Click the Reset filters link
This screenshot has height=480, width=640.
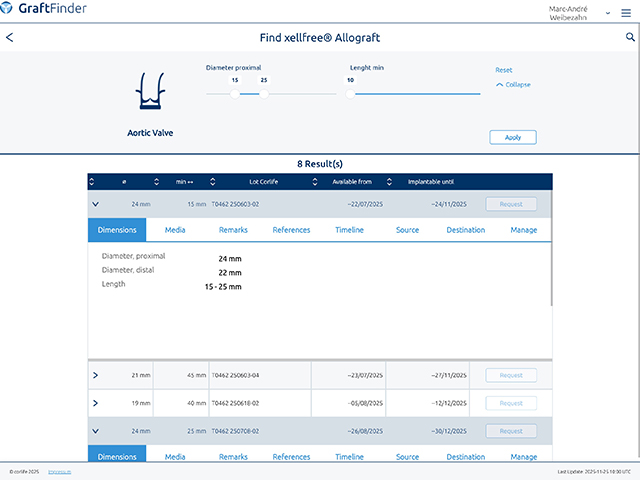[504, 70]
